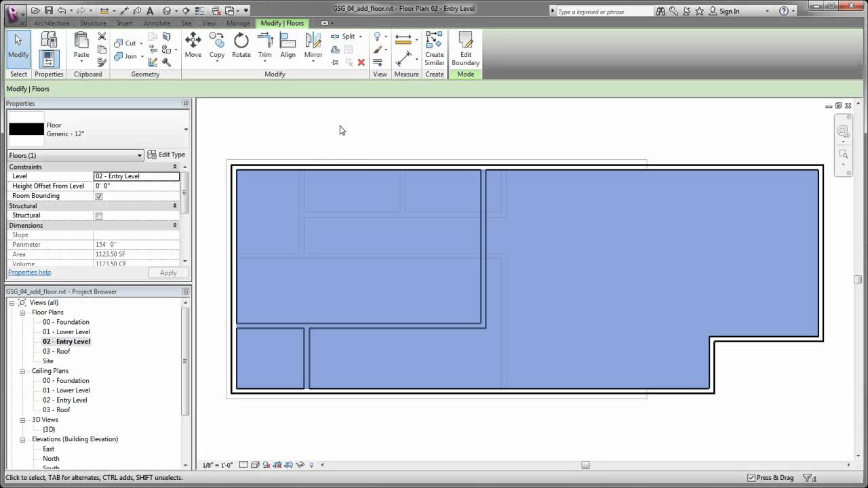Open the Manage ribbon tab

[x=238, y=22]
